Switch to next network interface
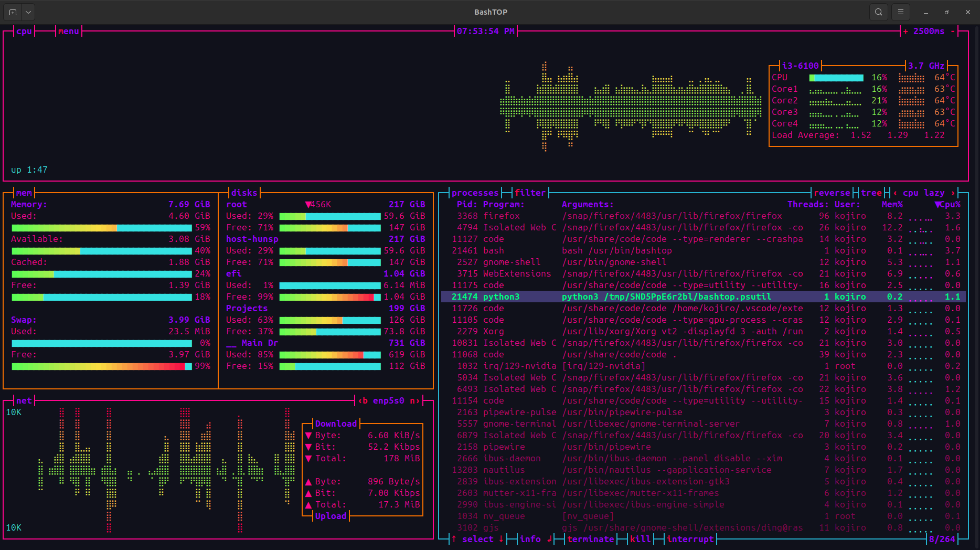Screen dimensions: 980x550 (x=415, y=401)
